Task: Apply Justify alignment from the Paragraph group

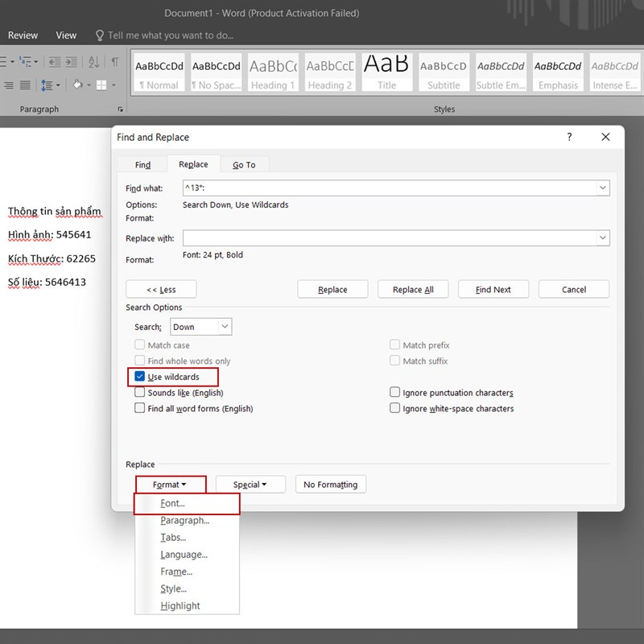Action: (25, 85)
